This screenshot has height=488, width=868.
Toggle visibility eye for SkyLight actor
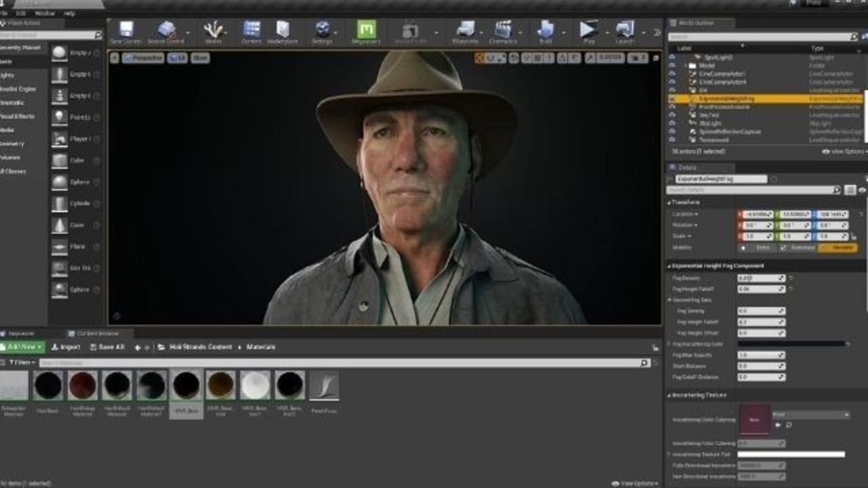pos(672,123)
